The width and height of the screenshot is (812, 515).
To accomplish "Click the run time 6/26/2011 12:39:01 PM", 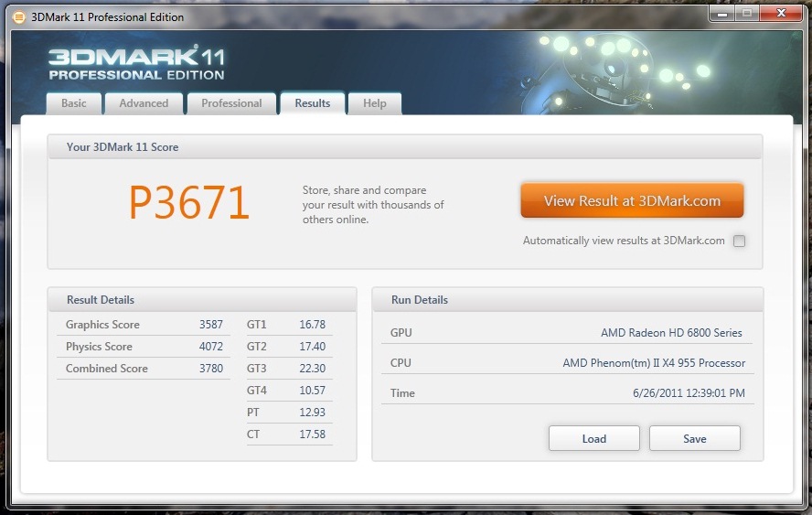I will click(x=689, y=392).
